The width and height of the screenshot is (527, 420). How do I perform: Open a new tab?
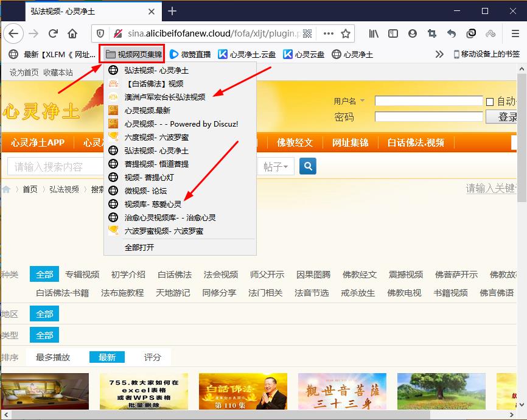point(172,11)
